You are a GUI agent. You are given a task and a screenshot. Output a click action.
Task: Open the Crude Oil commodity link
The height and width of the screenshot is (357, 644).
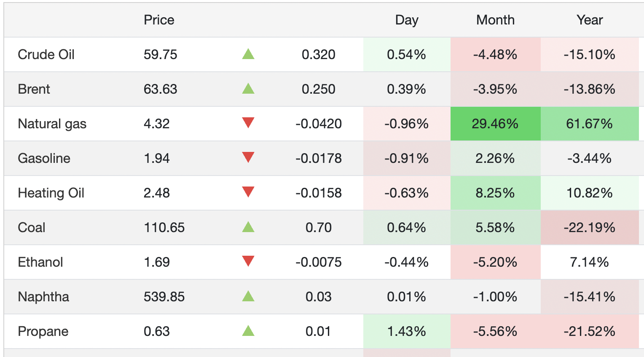point(46,54)
